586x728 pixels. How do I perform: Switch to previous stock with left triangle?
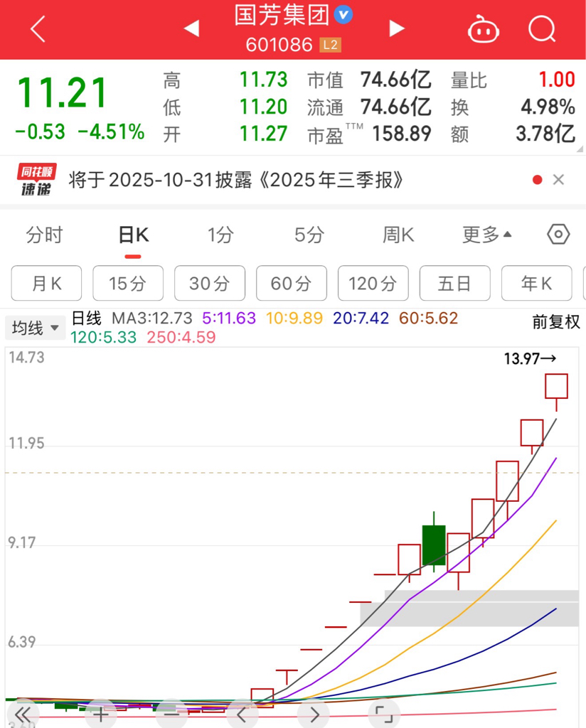click(191, 28)
